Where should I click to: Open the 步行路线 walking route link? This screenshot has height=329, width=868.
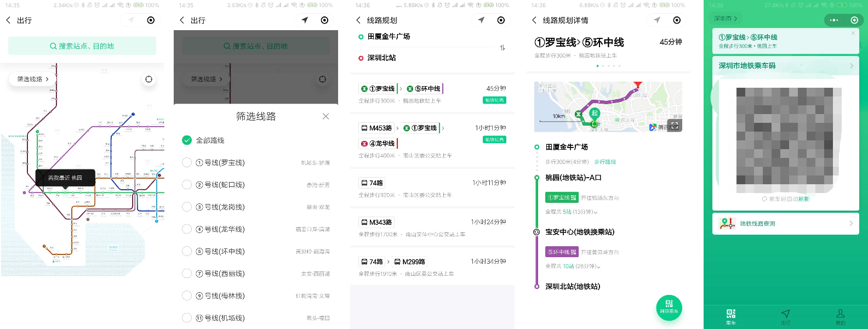[x=605, y=162]
